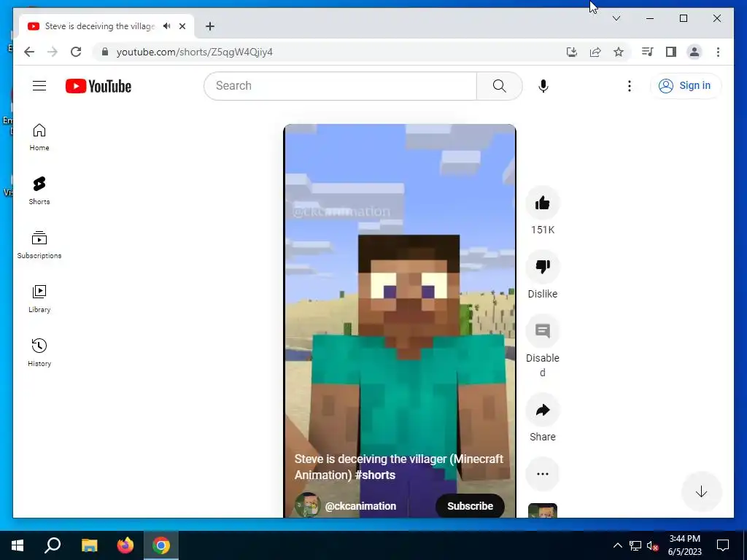Click the Sign in button

(x=686, y=86)
